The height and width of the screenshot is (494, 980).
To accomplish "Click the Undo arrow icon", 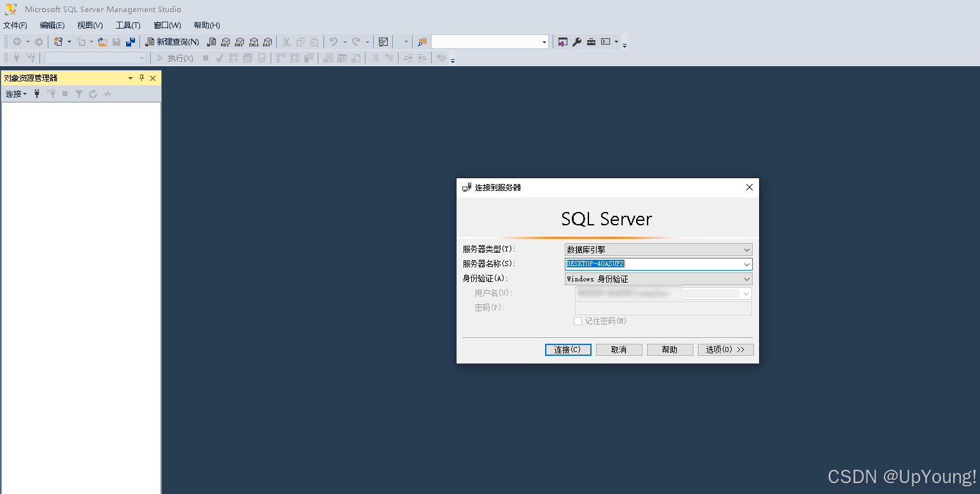I will tap(333, 42).
